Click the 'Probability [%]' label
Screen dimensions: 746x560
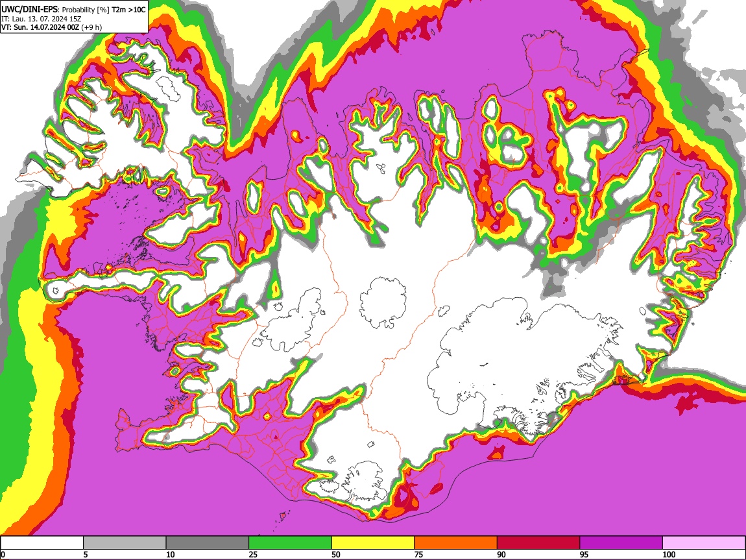coord(86,10)
